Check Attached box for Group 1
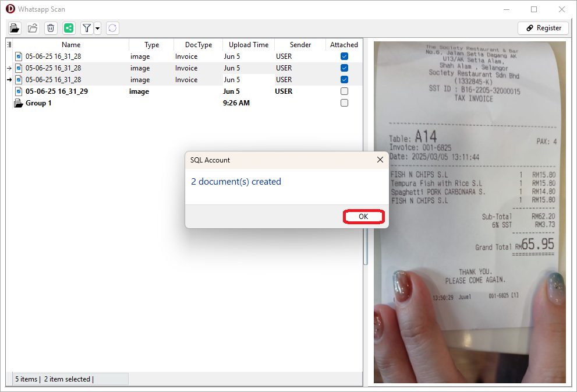The image size is (577, 392). [x=345, y=103]
